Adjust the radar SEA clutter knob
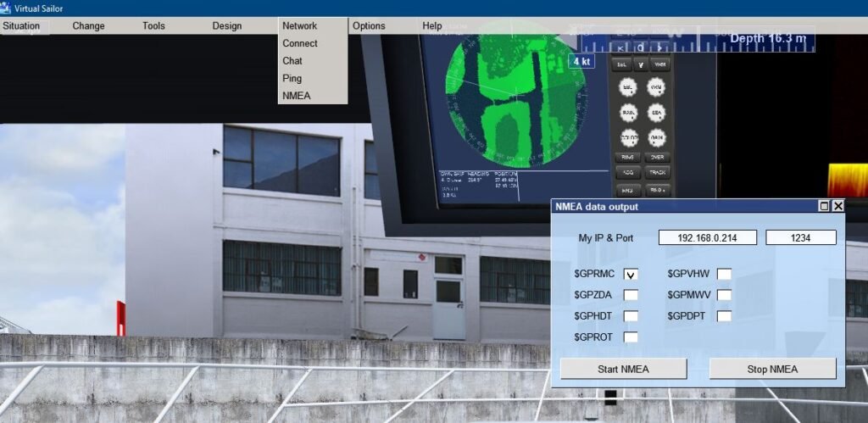Screen dimensions: 868x423 tap(656, 113)
